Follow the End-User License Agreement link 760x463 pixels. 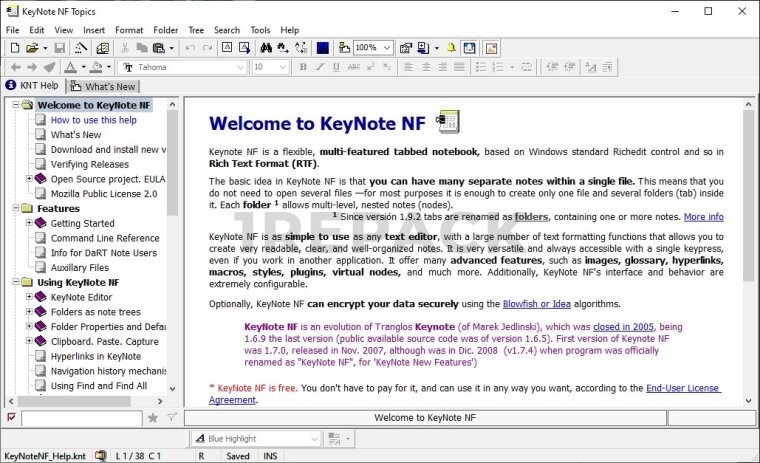click(682, 388)
